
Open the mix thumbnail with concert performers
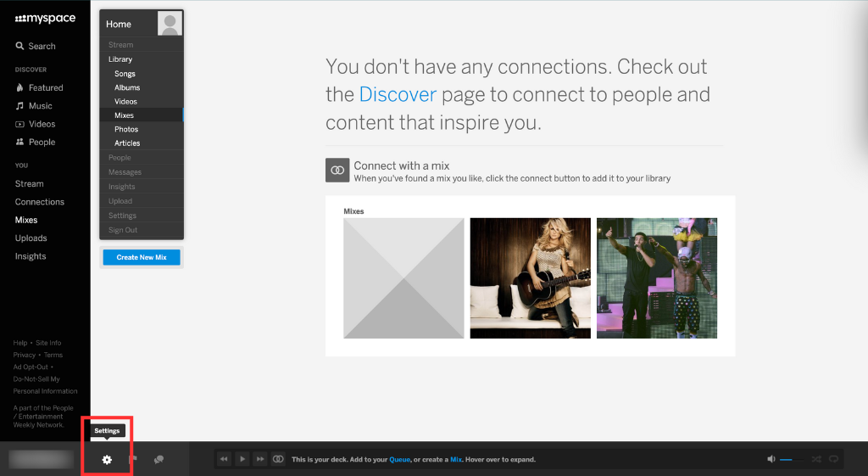657,278
